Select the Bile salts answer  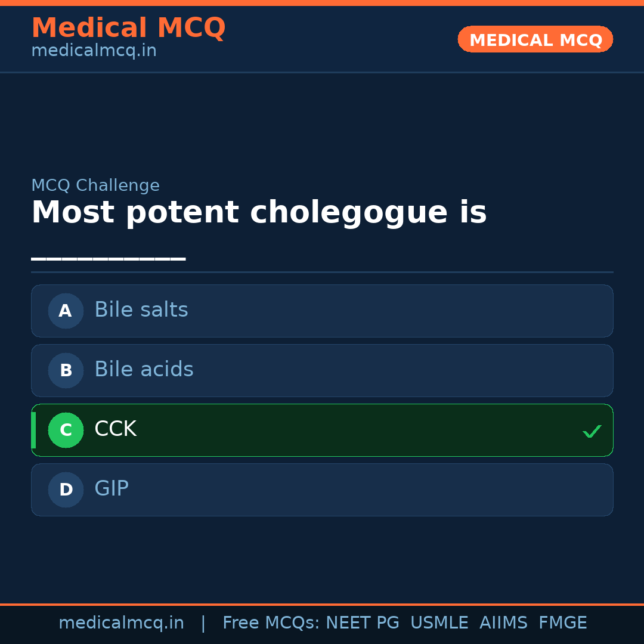(x=141, y=310)
